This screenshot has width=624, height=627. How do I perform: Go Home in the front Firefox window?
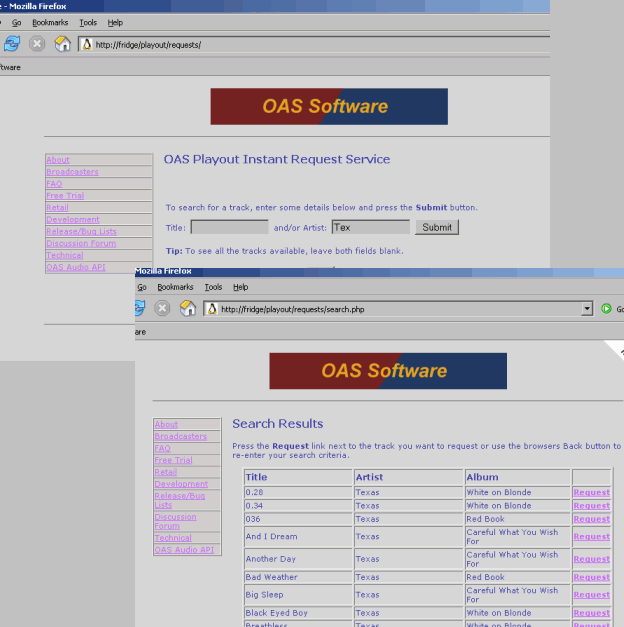tap(188, 308)
